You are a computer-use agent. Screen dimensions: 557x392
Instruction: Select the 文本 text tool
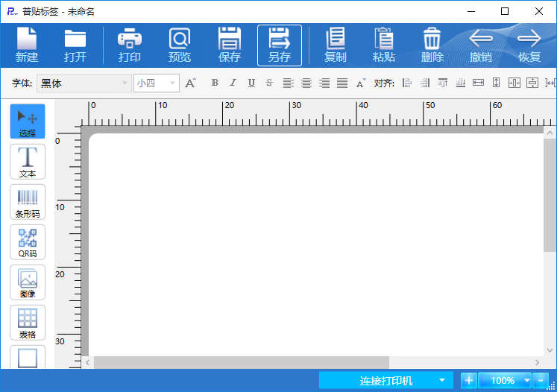click(28, 162)
